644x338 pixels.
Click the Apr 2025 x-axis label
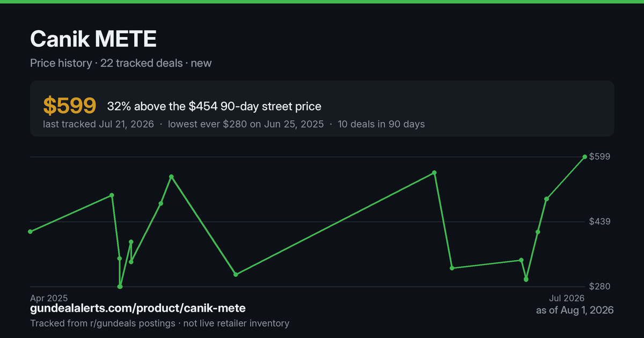pos(49,298)
